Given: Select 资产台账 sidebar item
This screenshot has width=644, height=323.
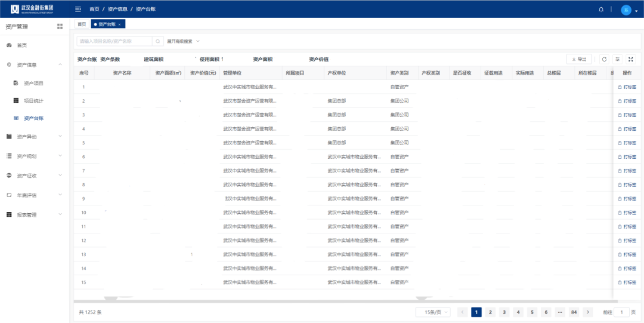Looking at the screenshot, I should pos(35,118).
